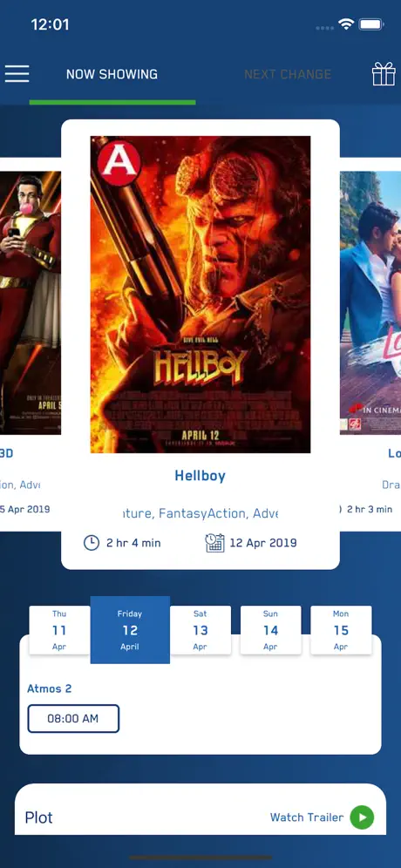Tap the calendar release date icon
This screenshot has height=868, width=401.
[x=215, y=542]
